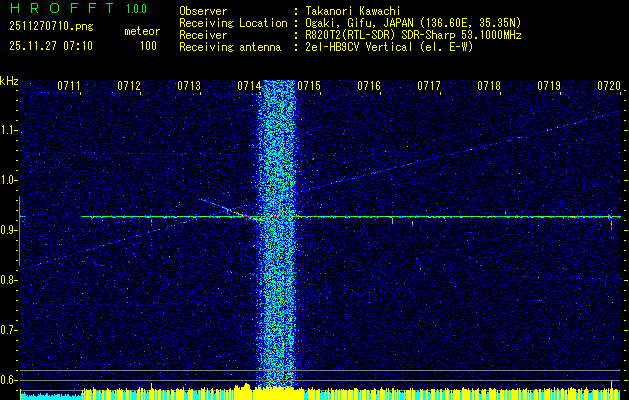Click the 0.9 kHz frequency label
629x400 pixels.
click(7, 230)
